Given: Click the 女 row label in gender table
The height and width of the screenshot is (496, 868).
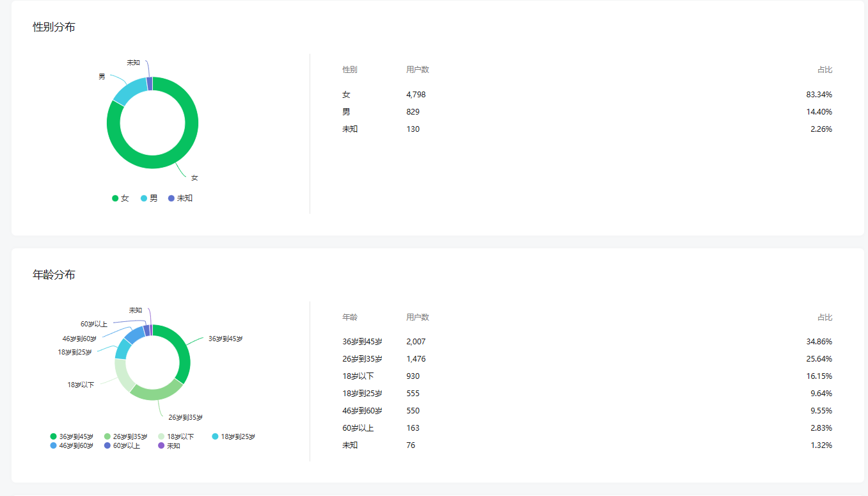Looking at the screenshot, I should point(346,95).
